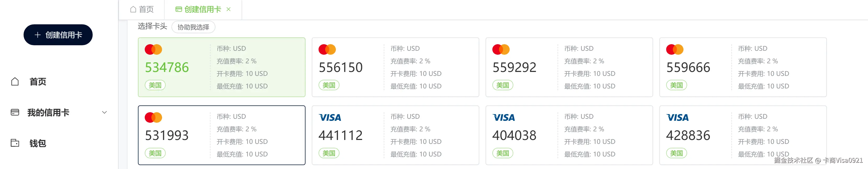This screenshot has width=868, height=169.
Task: Click the Visa logo on card 441112
Action: point(330,117)
